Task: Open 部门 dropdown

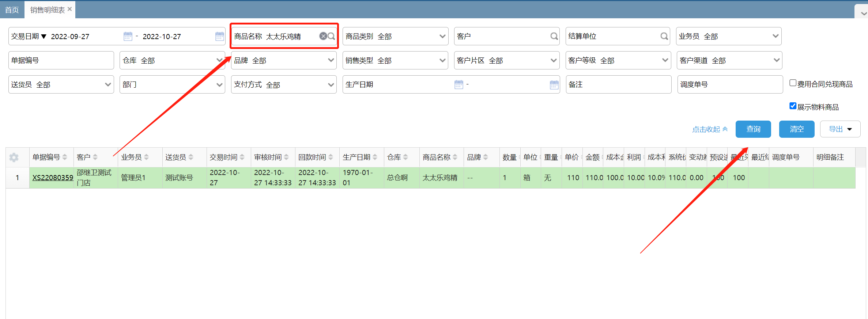Action: [x=172, y=84]
